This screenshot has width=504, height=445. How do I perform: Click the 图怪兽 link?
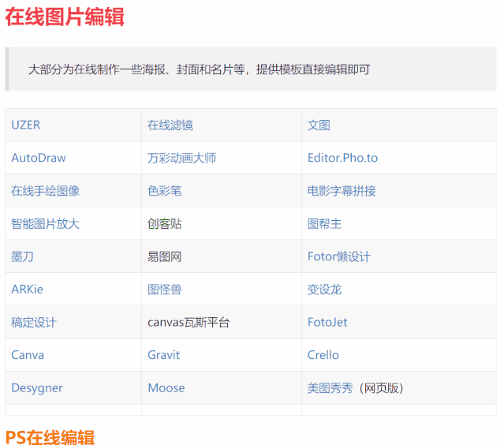pyautogui.click(x=165, y=290)
